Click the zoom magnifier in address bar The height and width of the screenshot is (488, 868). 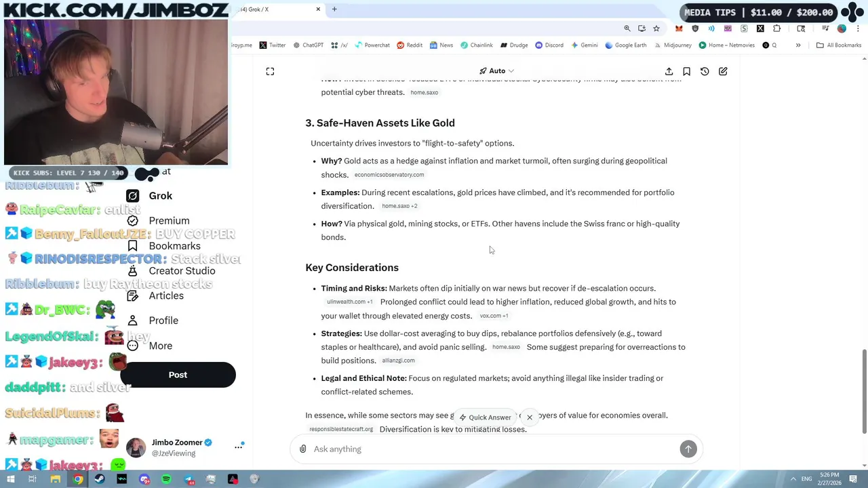[x=627, y=28]
